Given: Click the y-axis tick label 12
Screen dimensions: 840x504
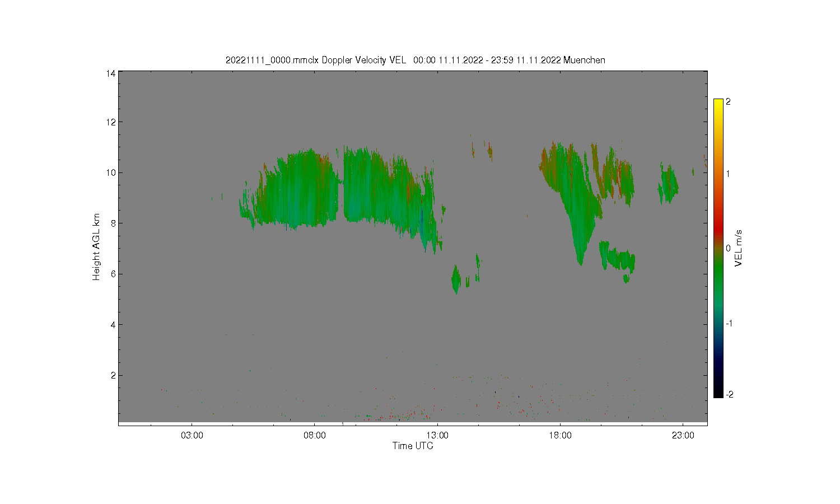Looking at the screenshot, I should click(111, 122).
